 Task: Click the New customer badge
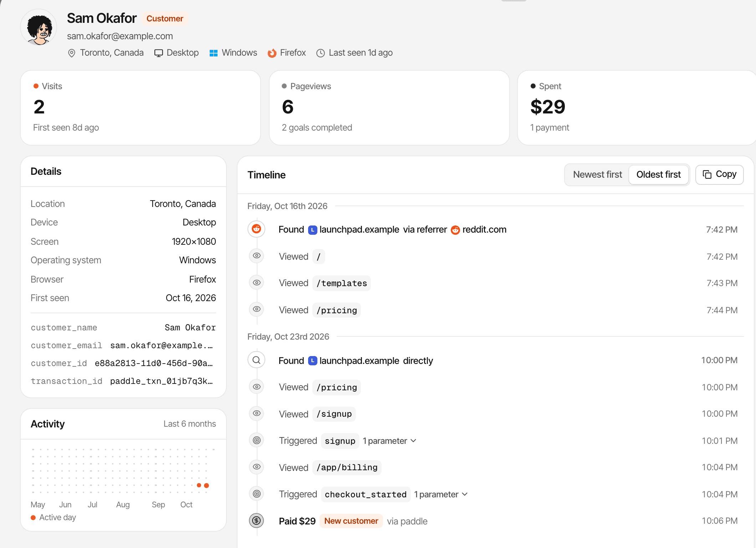[x=351, y=521]
